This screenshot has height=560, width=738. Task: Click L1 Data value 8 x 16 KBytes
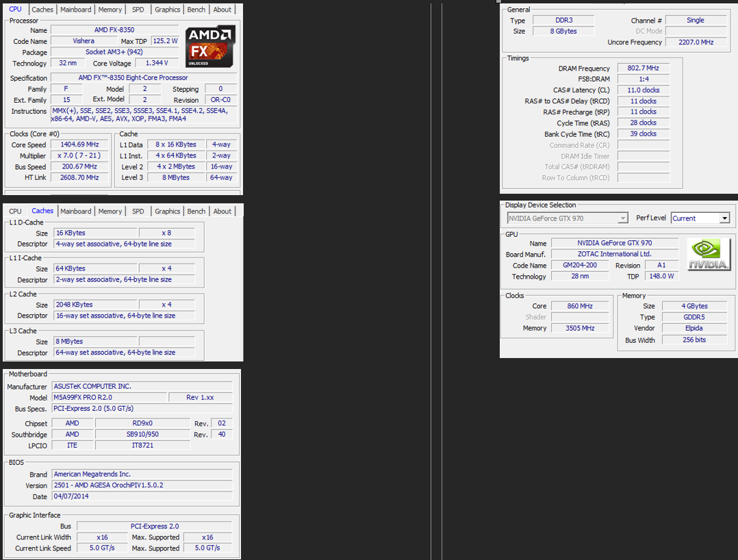pos(176,144)
